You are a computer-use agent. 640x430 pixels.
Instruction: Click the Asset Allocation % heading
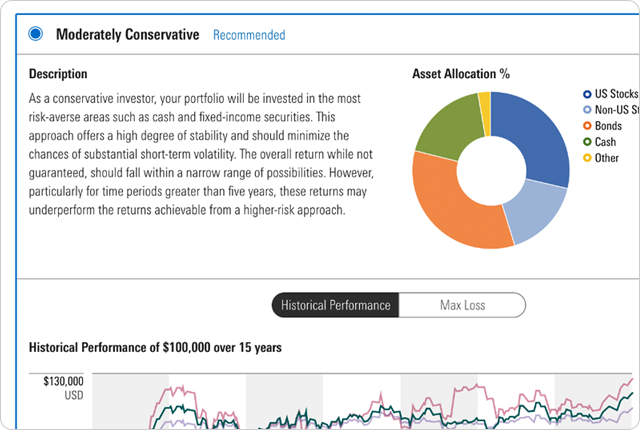[x=462, y=74]
